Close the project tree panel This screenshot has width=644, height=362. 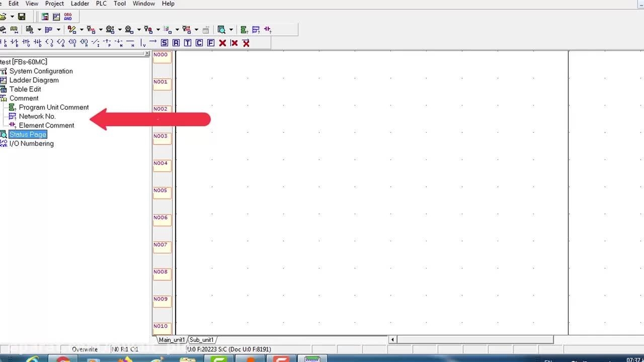coord(147,54)
